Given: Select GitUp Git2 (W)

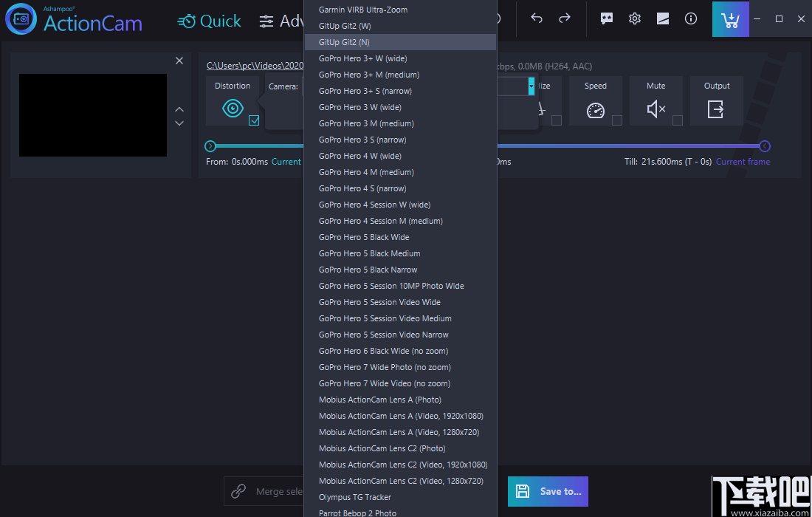Looking at the screenshot, I should pos(400,26).
